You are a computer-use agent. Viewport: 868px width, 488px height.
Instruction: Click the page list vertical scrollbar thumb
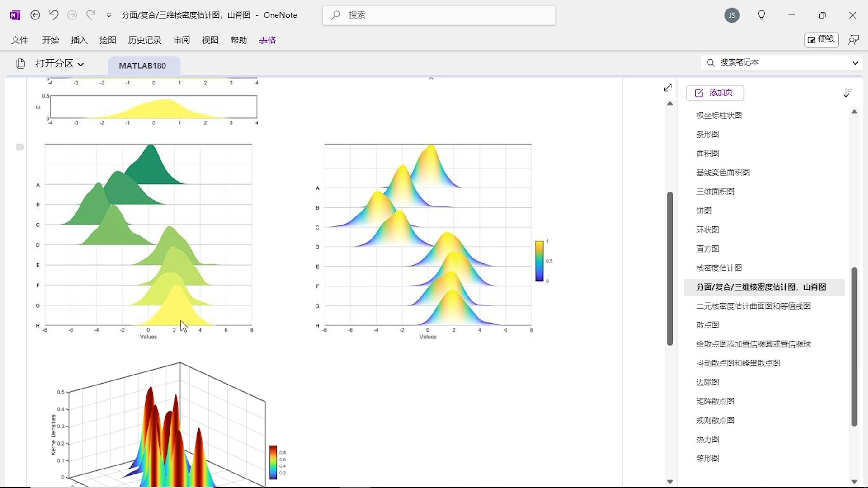(x=854, y=347)
